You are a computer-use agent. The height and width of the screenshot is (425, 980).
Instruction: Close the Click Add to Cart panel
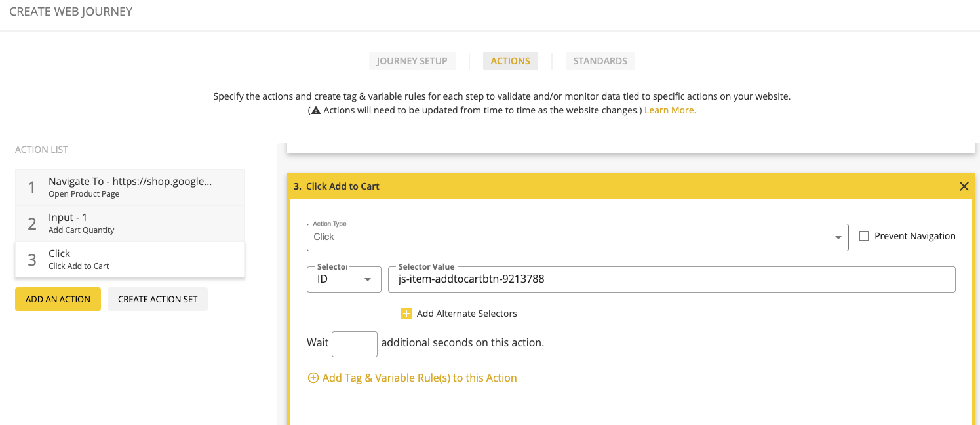pos(964,186)
